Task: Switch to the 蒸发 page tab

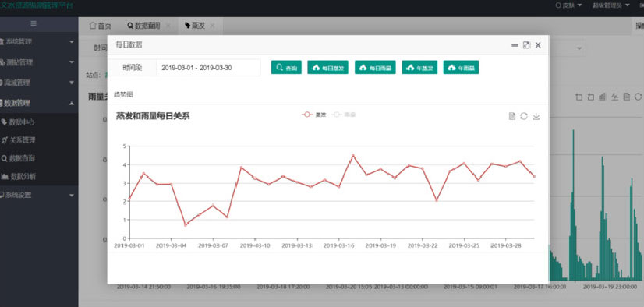Action: (x=195, y=26)
